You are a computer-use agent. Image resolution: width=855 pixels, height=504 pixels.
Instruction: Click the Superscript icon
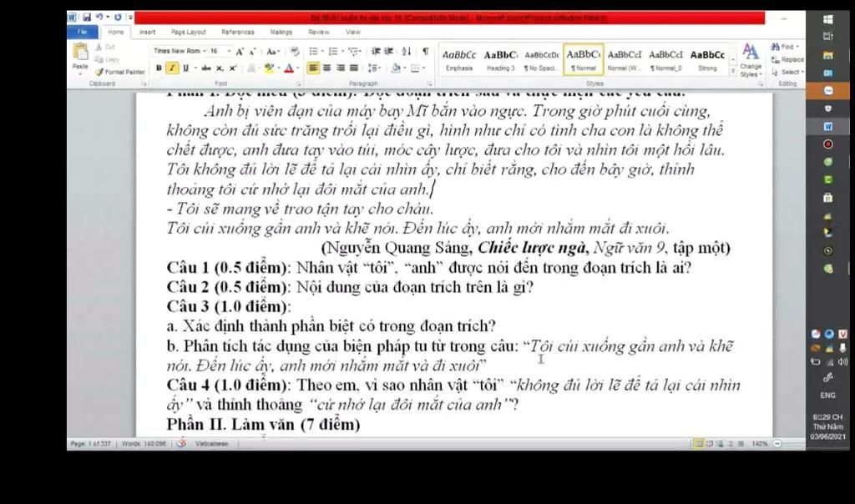pyautogui.click(x=233, y=68)
